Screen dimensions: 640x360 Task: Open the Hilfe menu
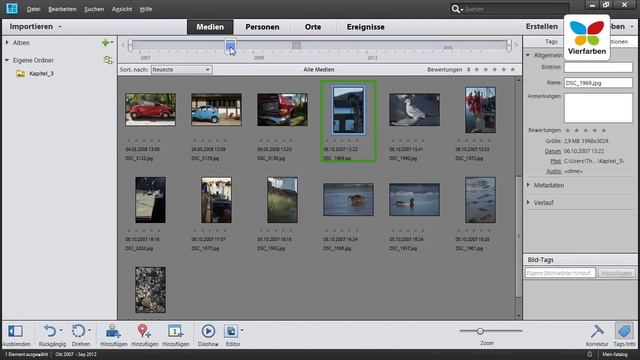click(x=146, y=9)
